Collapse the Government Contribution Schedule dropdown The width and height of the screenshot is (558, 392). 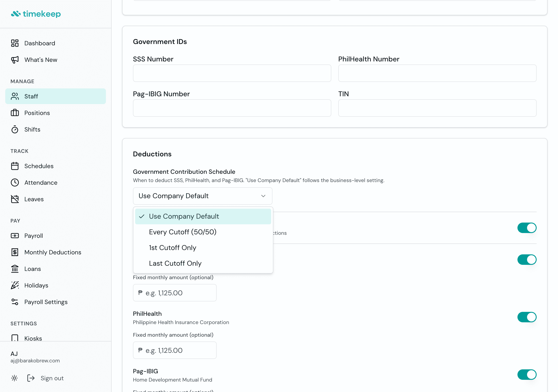pyautogui.click(x=263, y=196)
